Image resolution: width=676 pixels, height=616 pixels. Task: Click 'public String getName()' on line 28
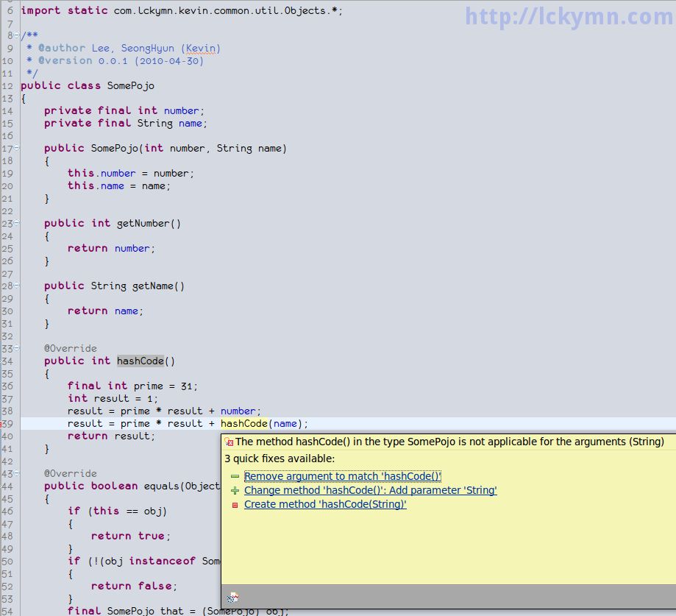coord(114,286)
